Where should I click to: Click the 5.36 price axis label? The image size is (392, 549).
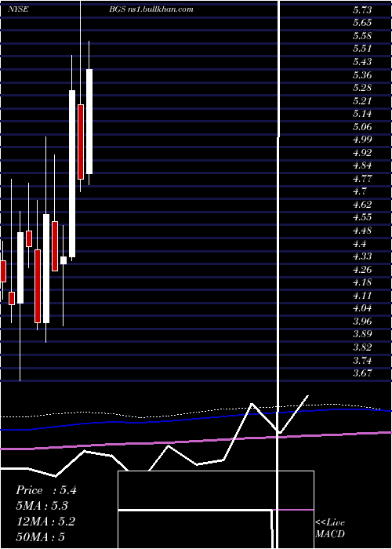362,75
